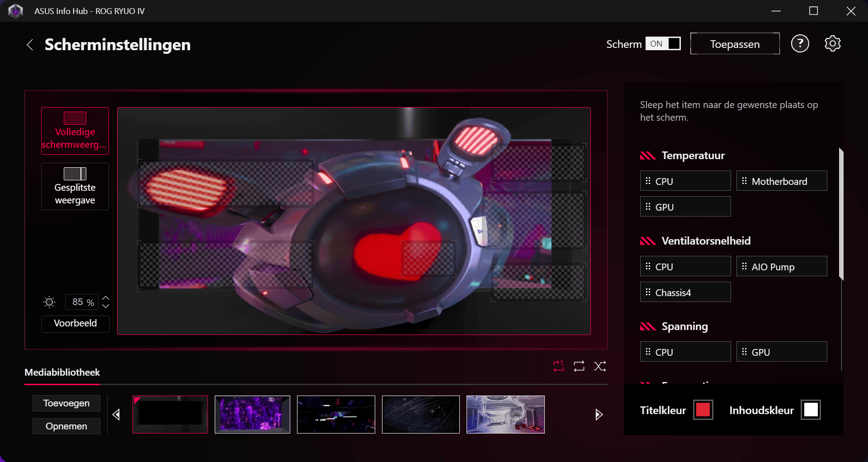This screenshot has height=462, width=868.
Task: Click the brightness sun icon
Action: point(49,302)
